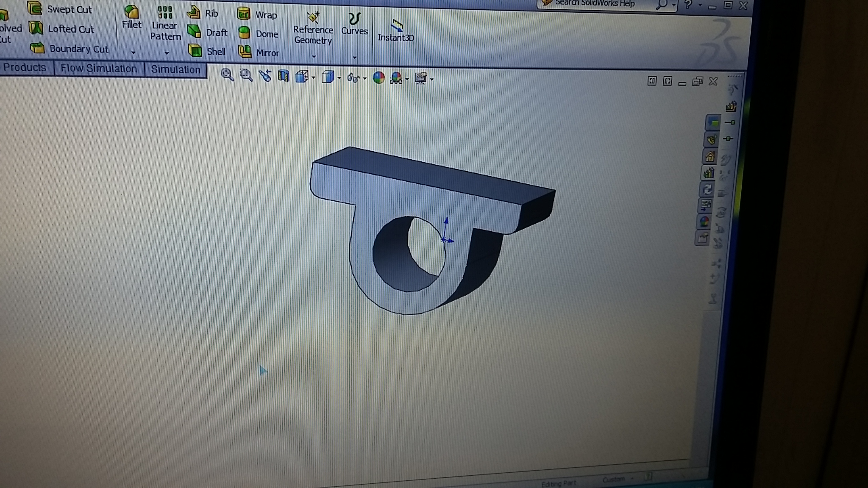Image resolution: width=868 pixels, height=488 pixels.
Task: Toggle the Hide/Show Items glasses icon
Action: [352, 78]
